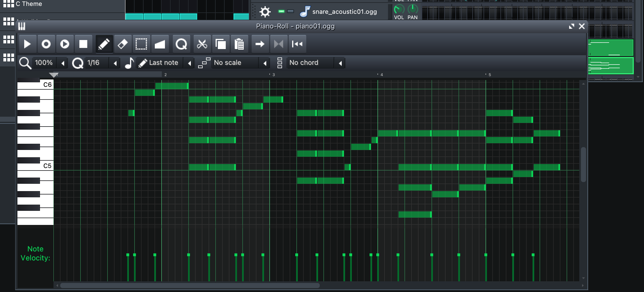Screen dimensions: 644x292
Task: Click the Quantize button in top toolbar
Action: 181,44
